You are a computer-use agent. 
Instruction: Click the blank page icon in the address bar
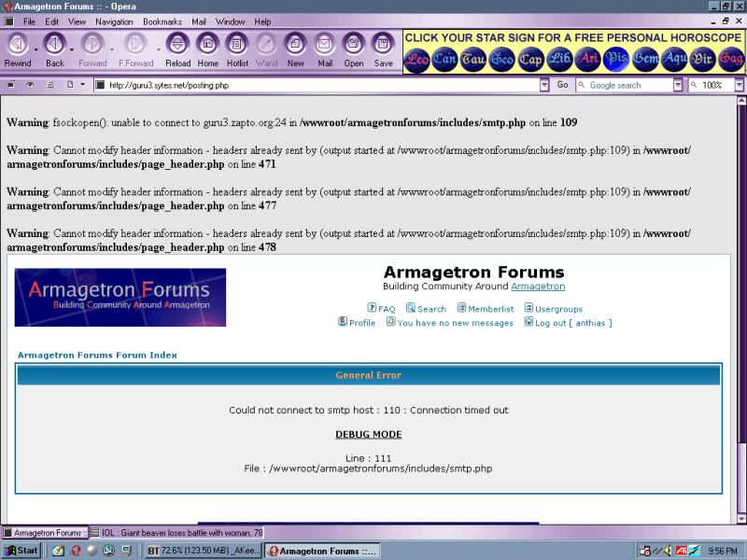[70, 85]
